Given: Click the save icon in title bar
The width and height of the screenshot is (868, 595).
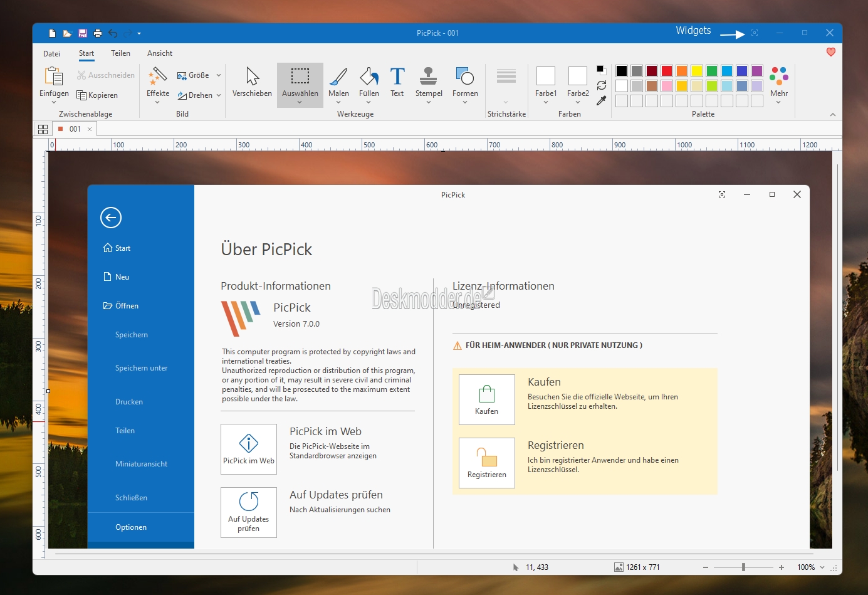Looking at the screenshot, I should [83, 33].
